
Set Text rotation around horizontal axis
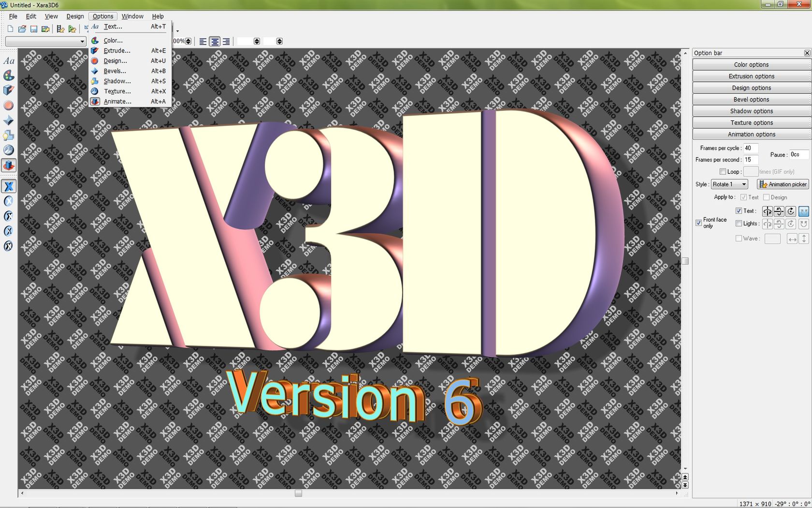[779, 211]
